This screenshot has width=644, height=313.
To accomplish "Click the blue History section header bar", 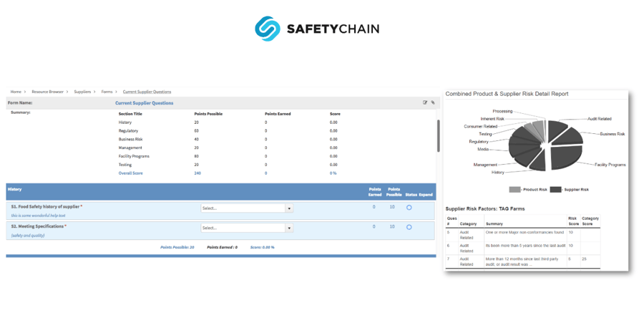I will pyautogui.click(x=221, y=192).
